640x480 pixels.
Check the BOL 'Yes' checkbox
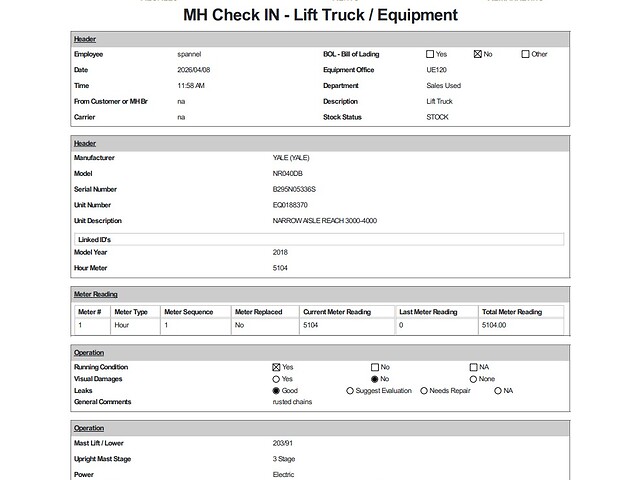point(430,54)
